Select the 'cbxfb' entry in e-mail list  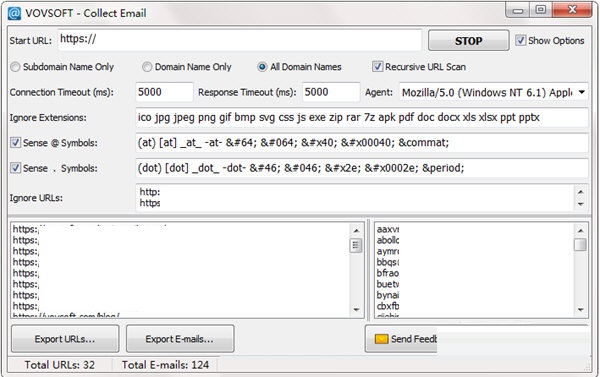[x=388, y=307]
